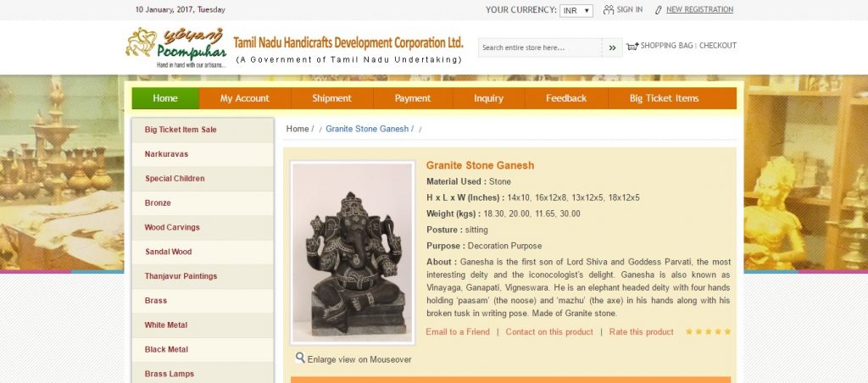Select Bronze category
Image resolution: width=868 pixels, height=383 pixels.
203,203
